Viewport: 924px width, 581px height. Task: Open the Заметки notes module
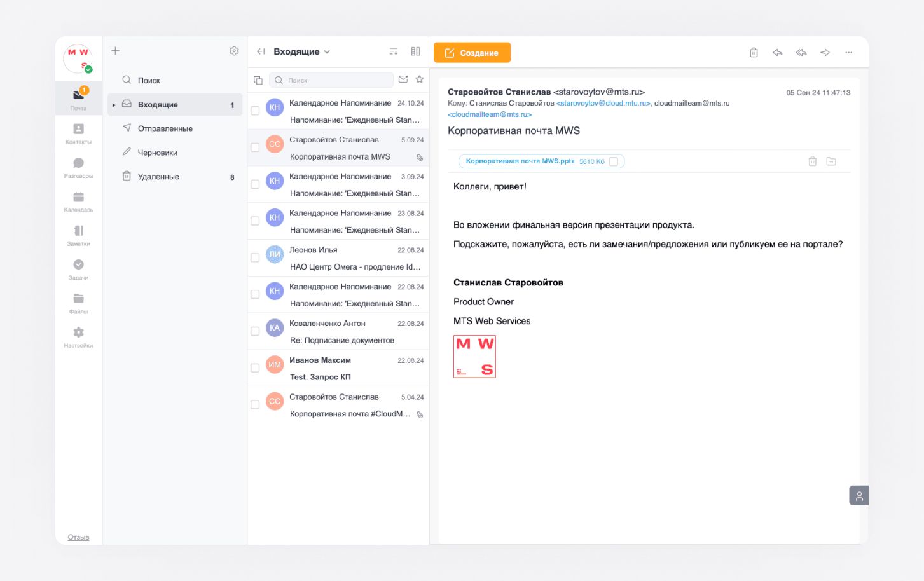pos(78,235)
